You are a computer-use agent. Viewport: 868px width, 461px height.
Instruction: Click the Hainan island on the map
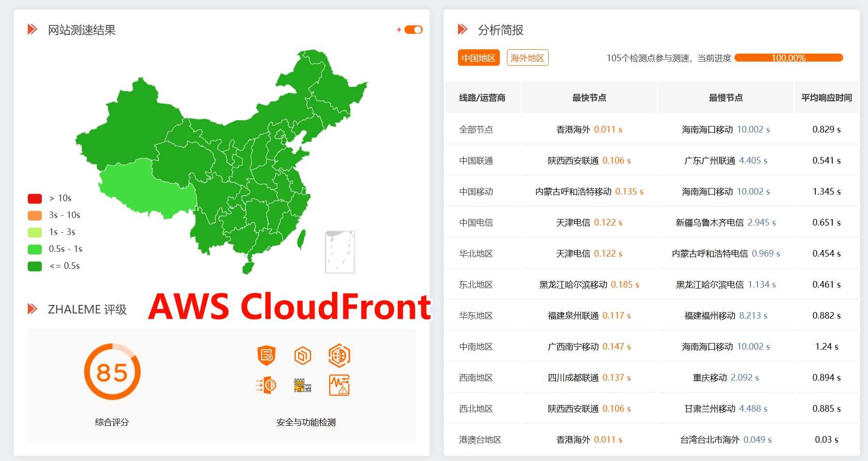[248, 268]
